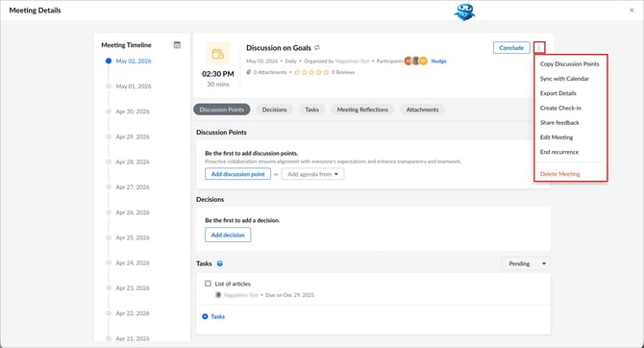Click Add discussion point button
Viewport: 644px width, 348px height.
pyautogui.click(x=237, y=174)
